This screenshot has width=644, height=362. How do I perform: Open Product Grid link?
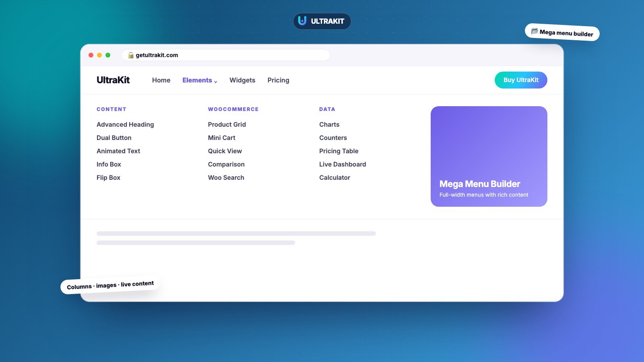pos(227,124)
